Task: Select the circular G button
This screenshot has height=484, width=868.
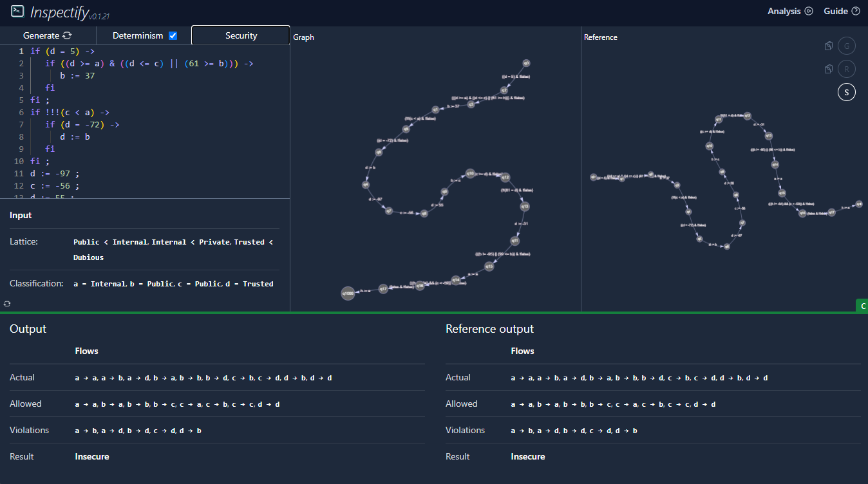Action: pyautogui.click(x=847, y=46)
